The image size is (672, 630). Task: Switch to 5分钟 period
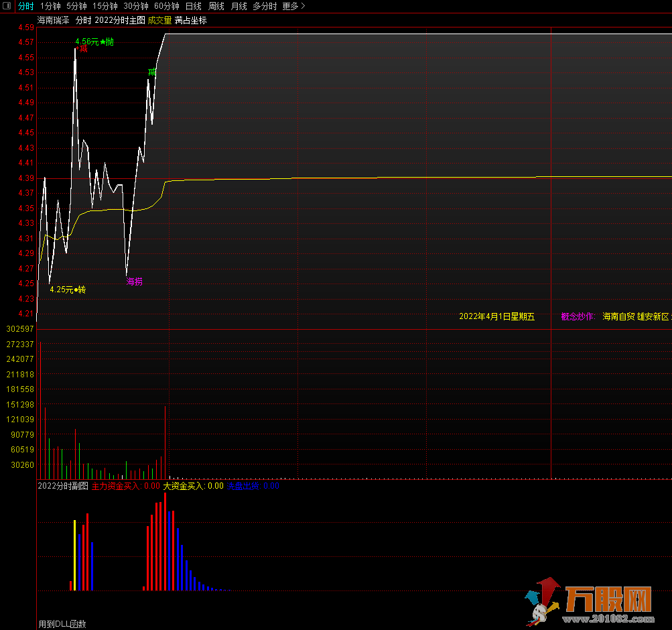click(76, 6)
